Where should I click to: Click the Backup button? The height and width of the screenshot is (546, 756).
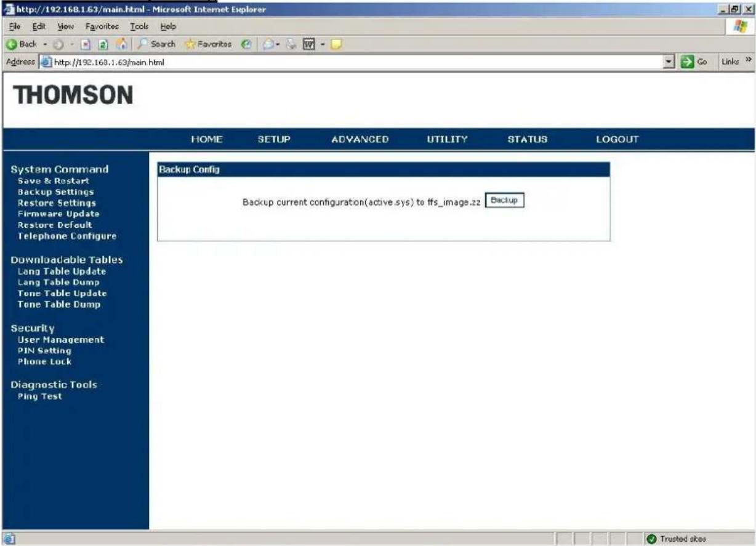505,201
